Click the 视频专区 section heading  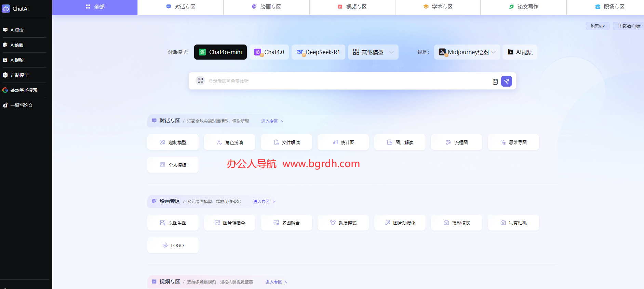tap(170, 282)
